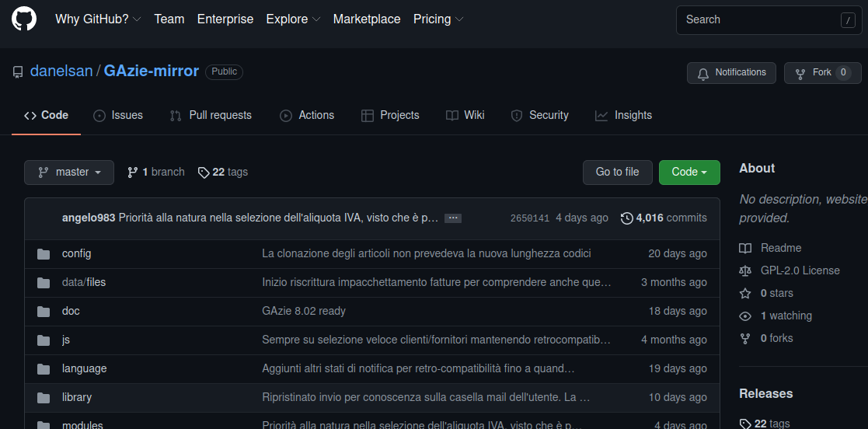868x429 pixels.
Task: Click the fork icon in Fork button
Action: pyautogui.click(x=800, y=73)
